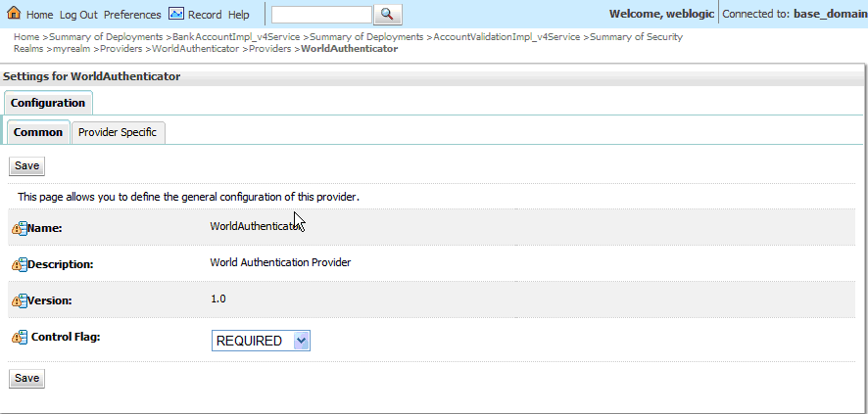Click inside the search text field

click(321, 15)
